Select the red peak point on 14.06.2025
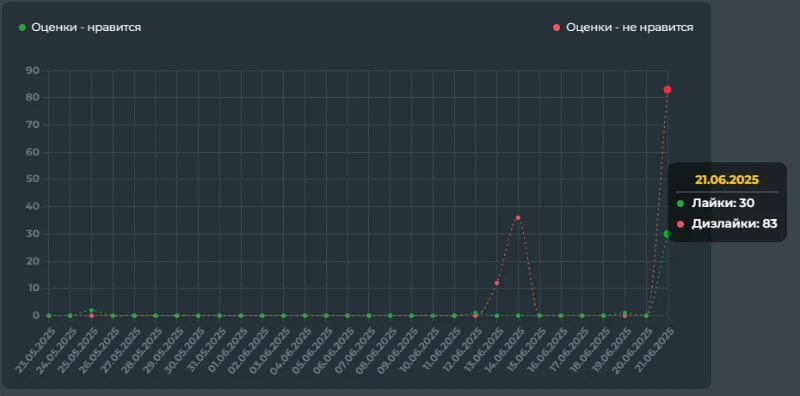The width and height of the screenshot is (800, 396). click(x=518, y=217)
